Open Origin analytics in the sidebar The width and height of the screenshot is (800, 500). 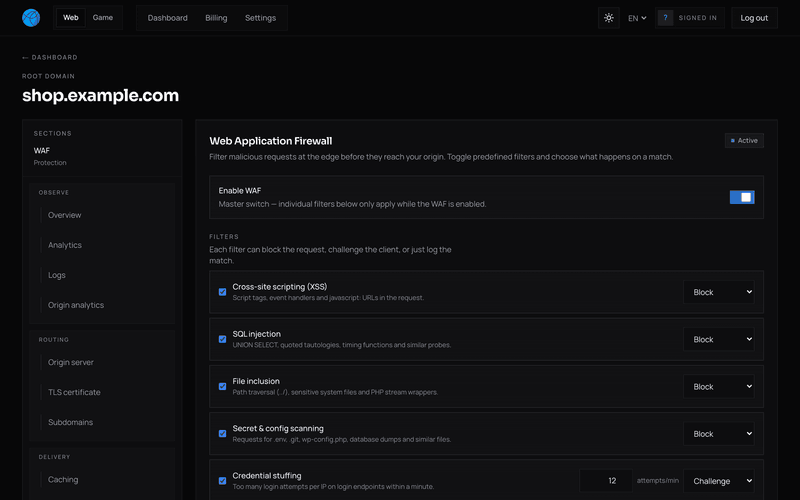click(x=76, y=305)
